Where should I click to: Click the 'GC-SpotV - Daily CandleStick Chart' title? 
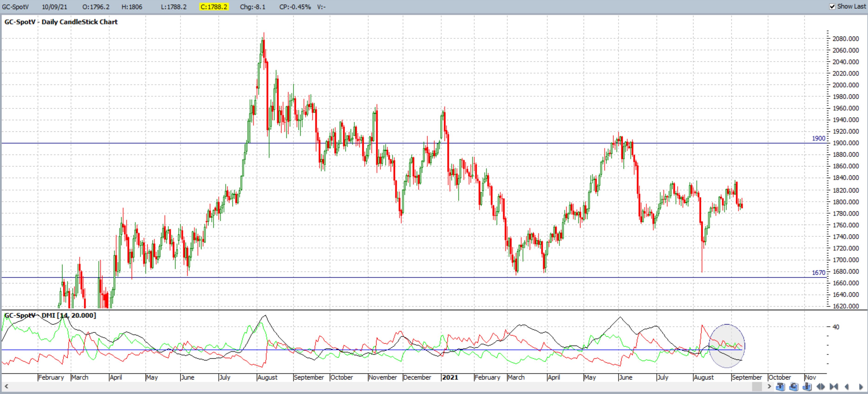pyautogui.click(x=61, y=22)
